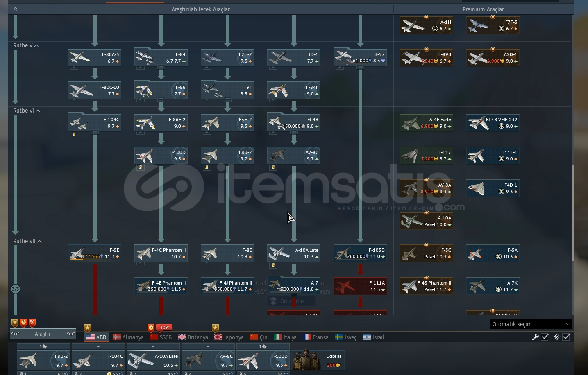Select the premium A-10A Paket 10.0 card

[x=427, y=221]
